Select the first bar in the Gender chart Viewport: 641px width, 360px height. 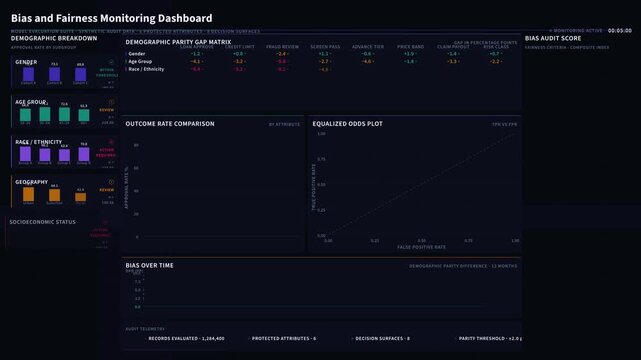(x=28, y=74)
